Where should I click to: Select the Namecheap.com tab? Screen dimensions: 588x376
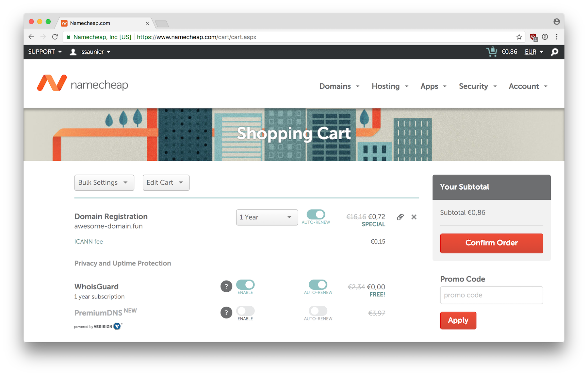105,23
